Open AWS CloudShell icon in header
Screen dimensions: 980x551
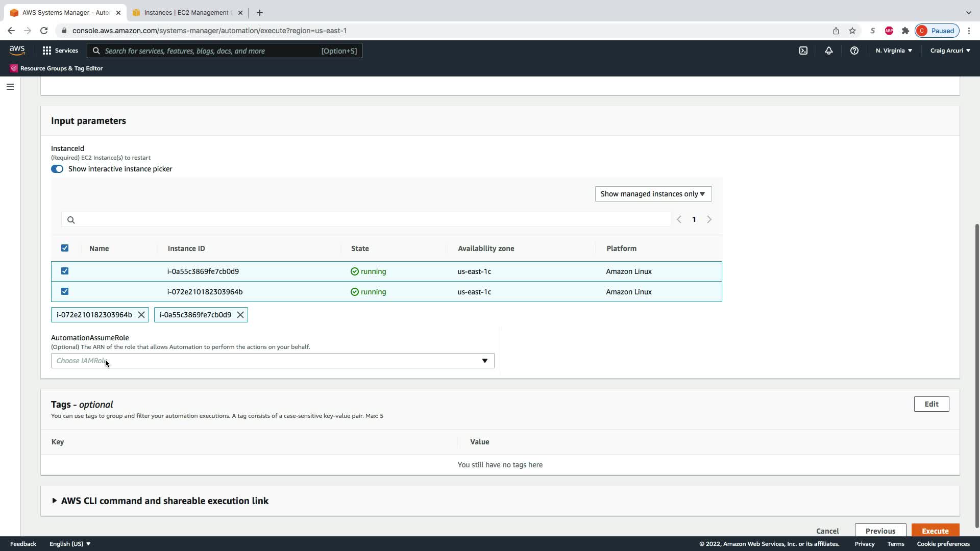point(803,51)
